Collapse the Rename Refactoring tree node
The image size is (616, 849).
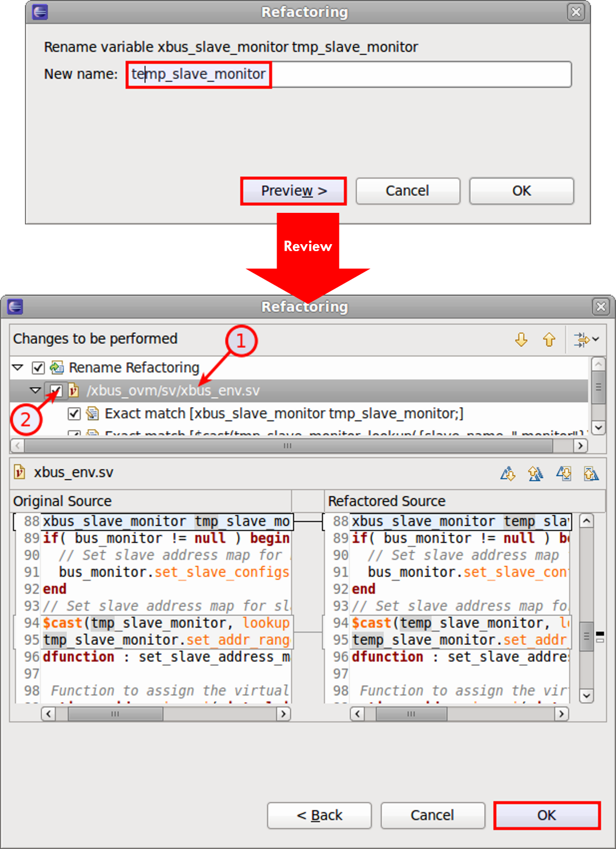[18, 368]
